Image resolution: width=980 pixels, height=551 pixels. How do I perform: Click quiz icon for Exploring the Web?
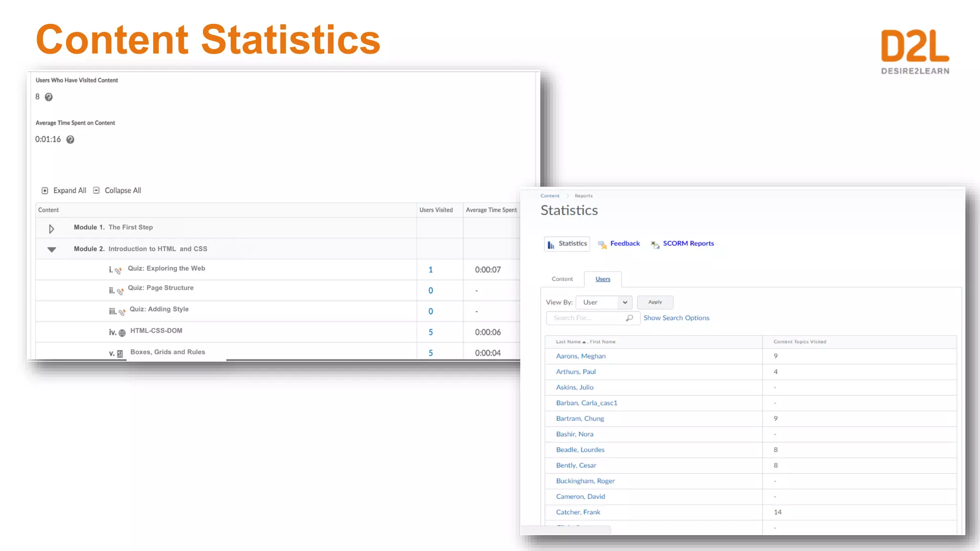[x=118, y=271]
